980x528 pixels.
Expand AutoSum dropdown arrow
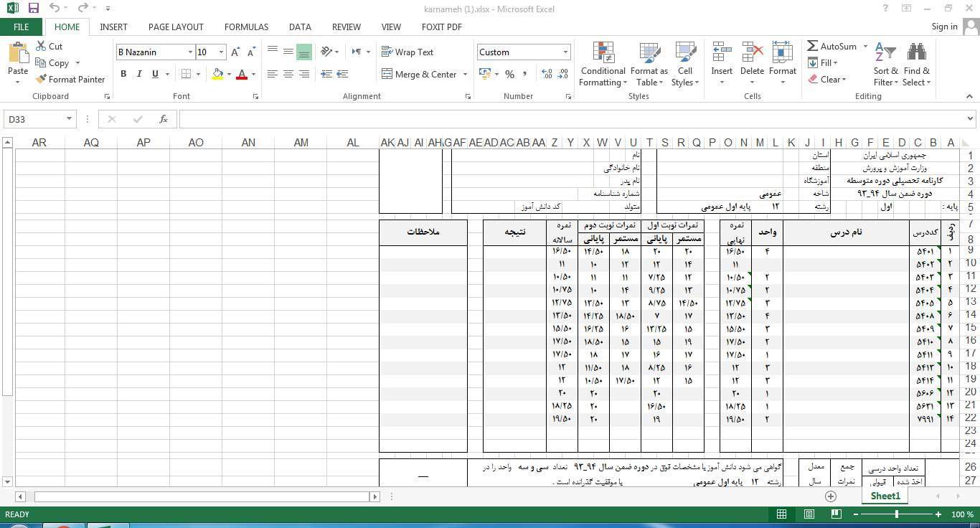[x=865, y=47]
